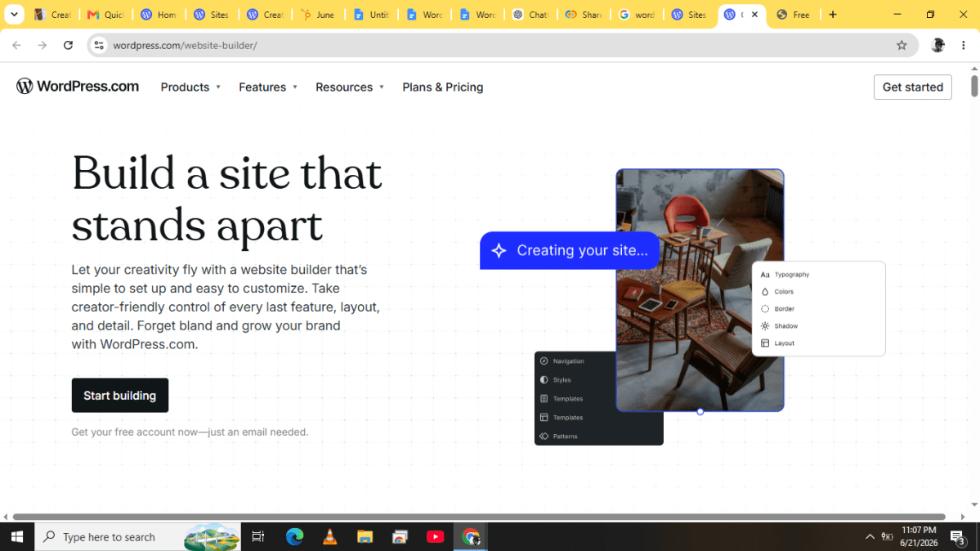
Task: Click the horizontal scrollbar at page bottom
Action: [x=479, y=517]
